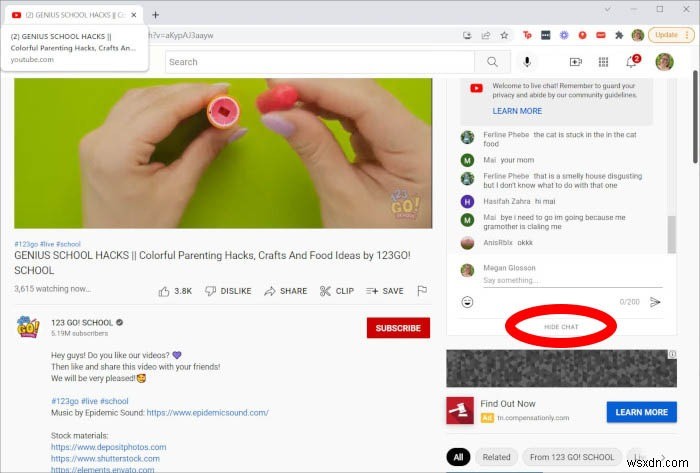The height and width of the screenshot is (473, 700).
Task: Click HIDE CHAT below live chat
Action: pos(561,327)
